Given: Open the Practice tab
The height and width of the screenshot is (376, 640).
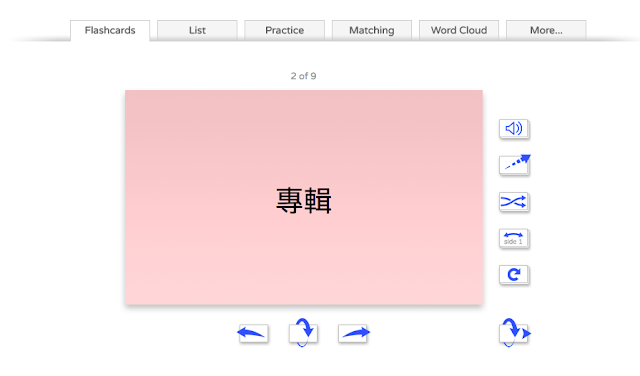Looking at the screenshot, I should click(x=284, y=30).
